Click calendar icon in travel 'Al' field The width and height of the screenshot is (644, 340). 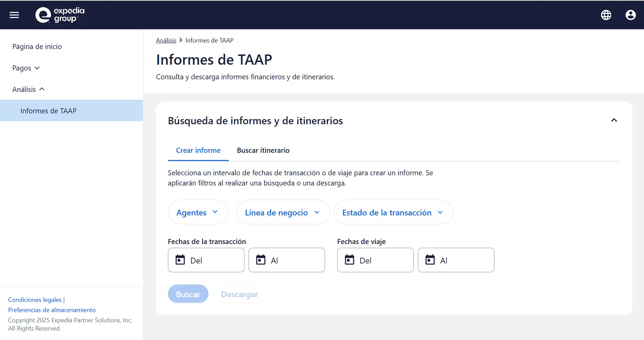click(x=430, y=260)
